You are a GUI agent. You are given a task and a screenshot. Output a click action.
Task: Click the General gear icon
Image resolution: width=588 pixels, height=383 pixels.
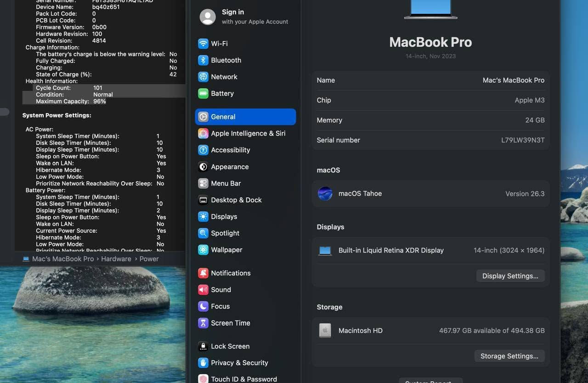tap(203, 117)
